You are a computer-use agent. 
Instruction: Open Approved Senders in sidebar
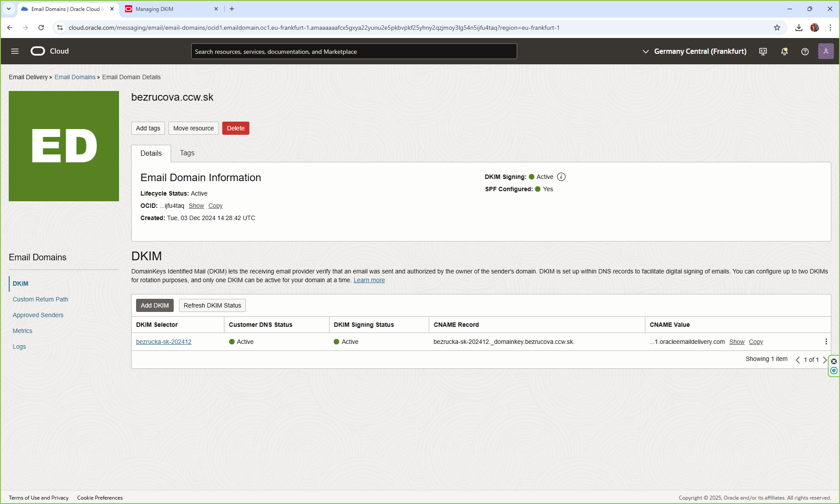click(x=38, y=315)
